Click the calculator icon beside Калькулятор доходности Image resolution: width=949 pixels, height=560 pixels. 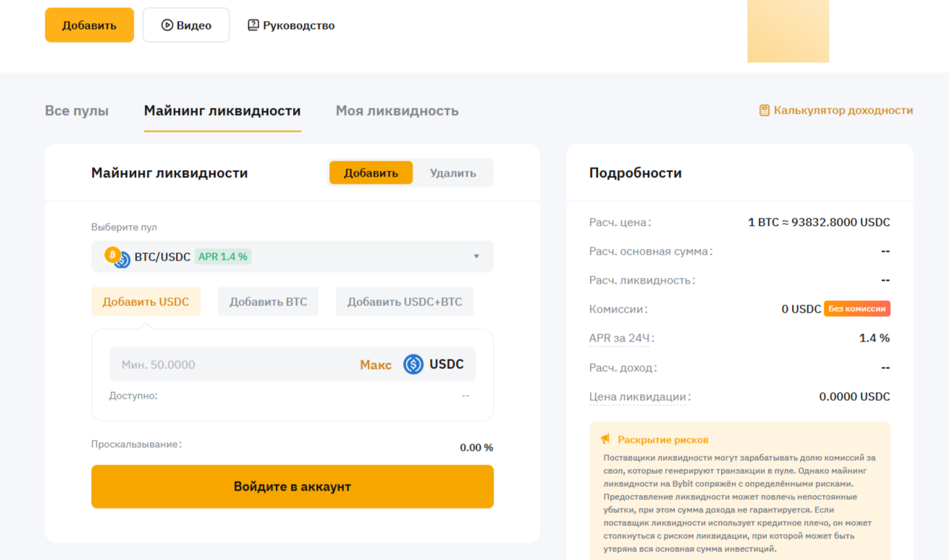[764, 111]
